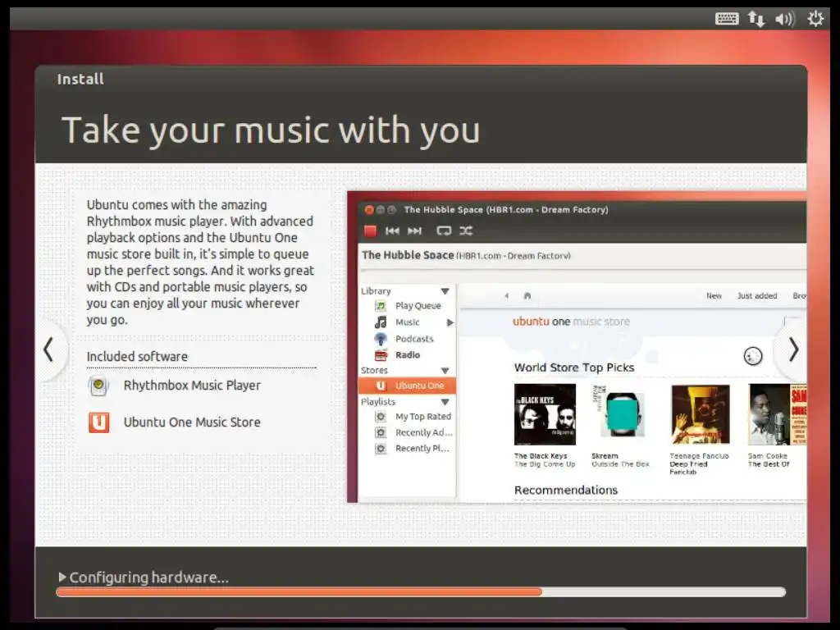Select Rhythmbox Music Player text

coord(192,386)
